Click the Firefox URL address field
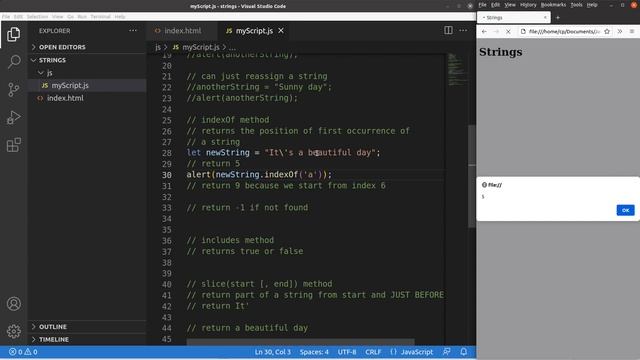The width and height of the screenshot is (640, 360). pos(563,31)
